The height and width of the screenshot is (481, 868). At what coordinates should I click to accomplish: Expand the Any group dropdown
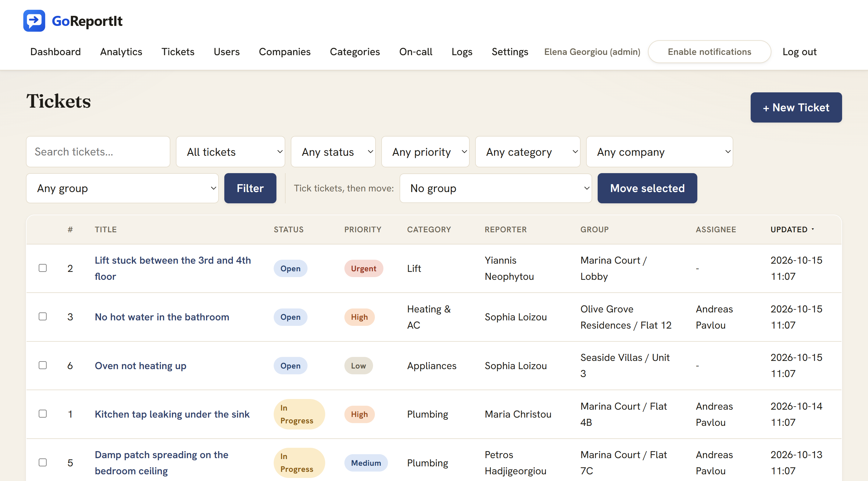point(122,188)
